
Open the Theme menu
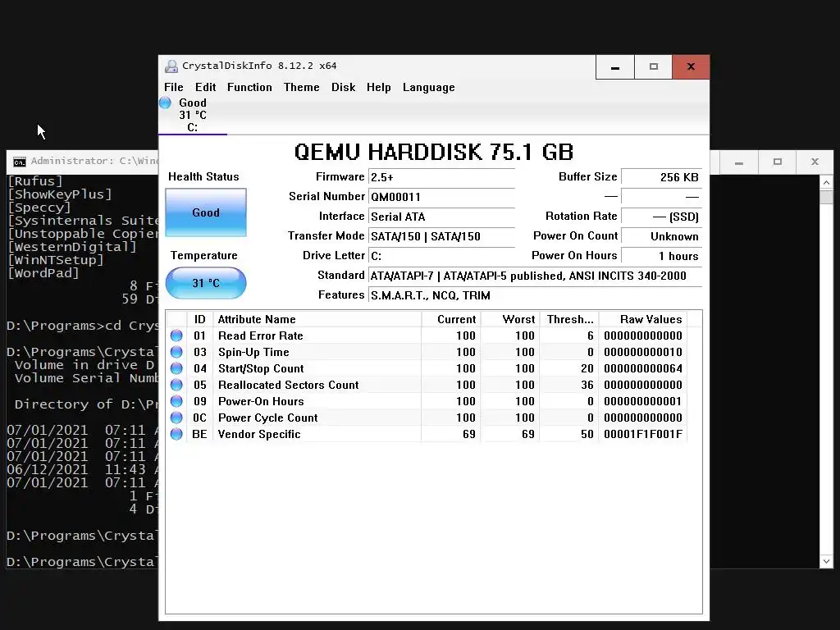tap(302, 87)
